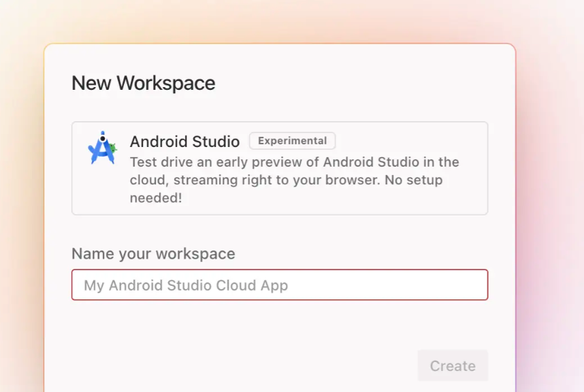
Task: Tap the Experimental label beside Android Studio
Action: tap(292, 141)
